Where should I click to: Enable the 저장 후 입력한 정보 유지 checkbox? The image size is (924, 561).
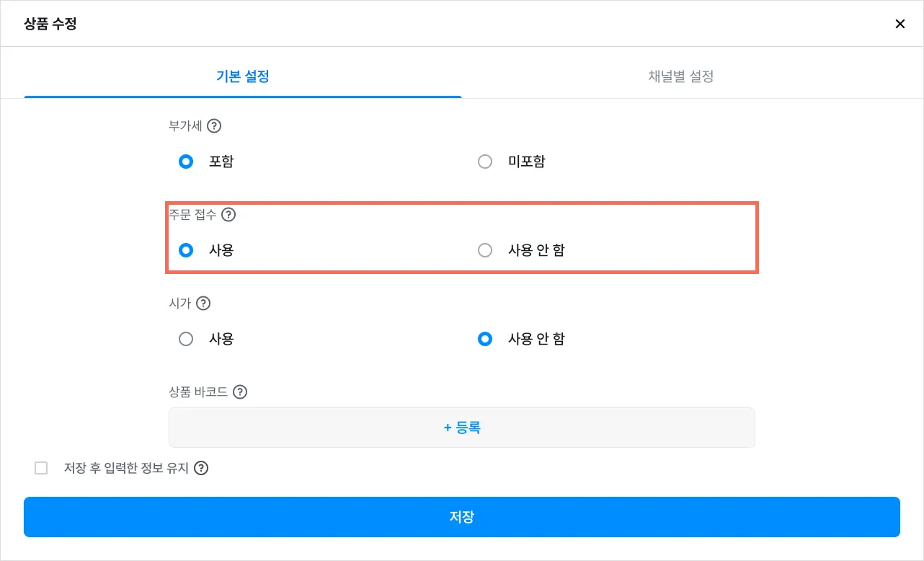tap(41, 468)
